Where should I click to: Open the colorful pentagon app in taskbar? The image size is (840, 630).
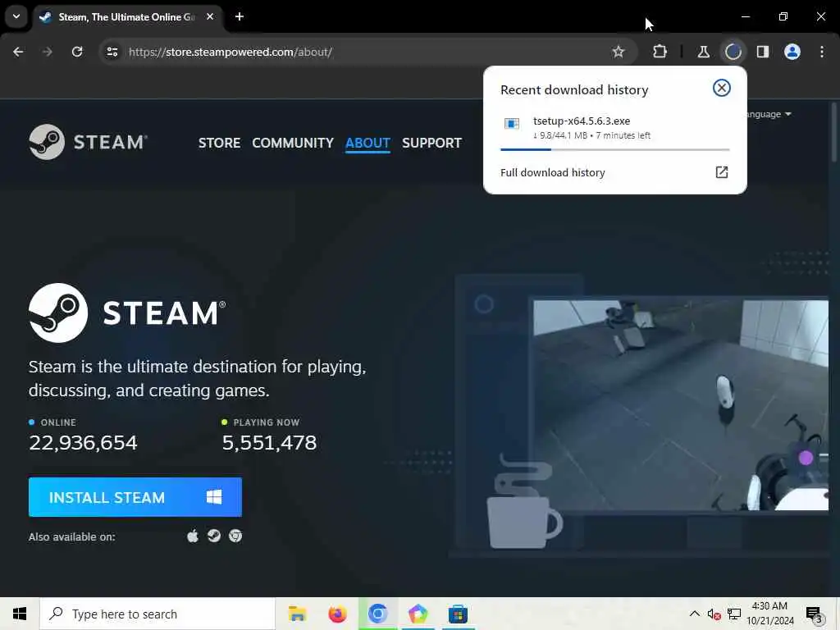coord(418,614)
